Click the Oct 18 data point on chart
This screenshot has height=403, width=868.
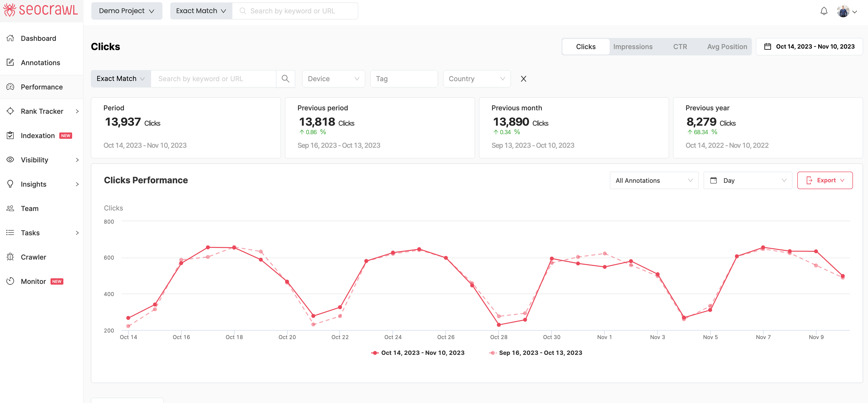click(x=234, y=247)
